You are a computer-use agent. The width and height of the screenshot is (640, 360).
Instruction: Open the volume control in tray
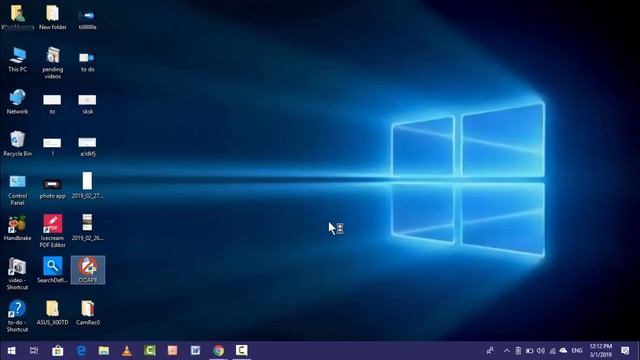coord(541,351)
